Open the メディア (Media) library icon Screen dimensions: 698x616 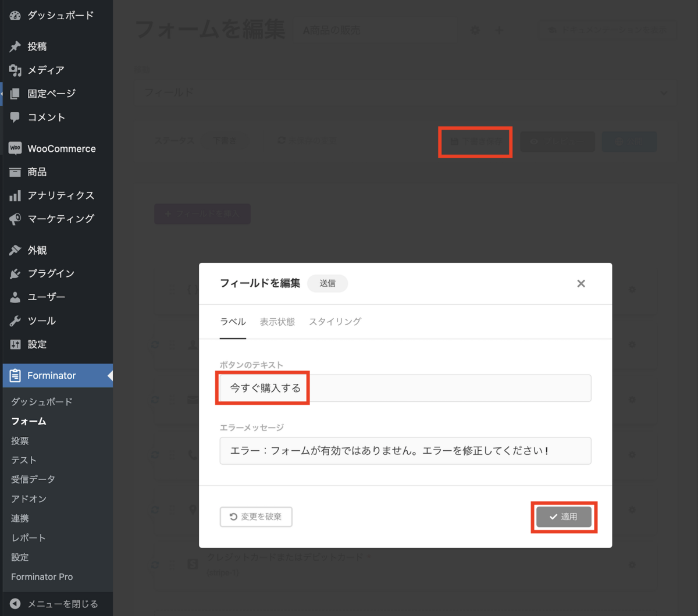coord(15,70)
